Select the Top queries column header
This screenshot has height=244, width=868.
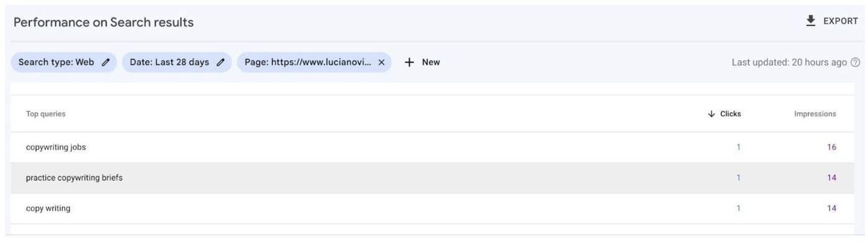tap(45, 114)
